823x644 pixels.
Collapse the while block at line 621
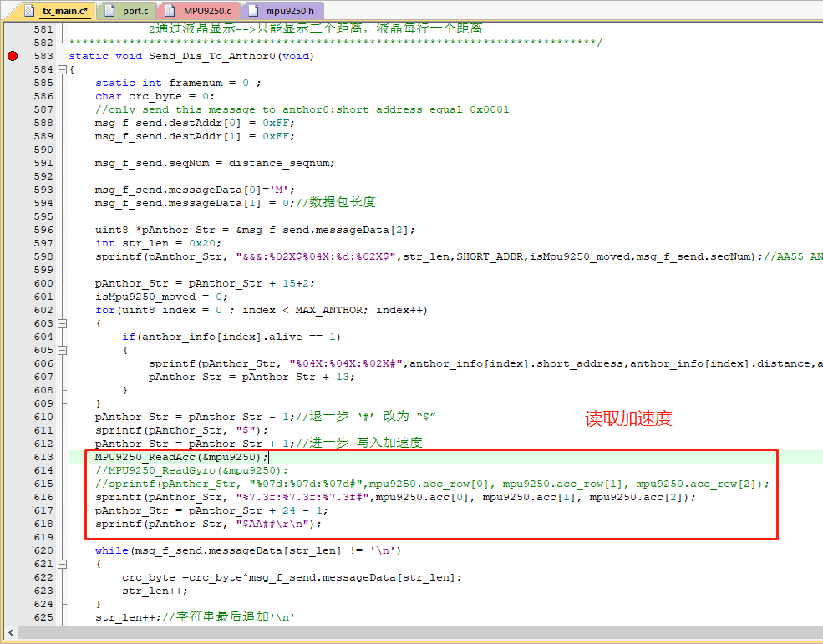[x=62, y=564]
